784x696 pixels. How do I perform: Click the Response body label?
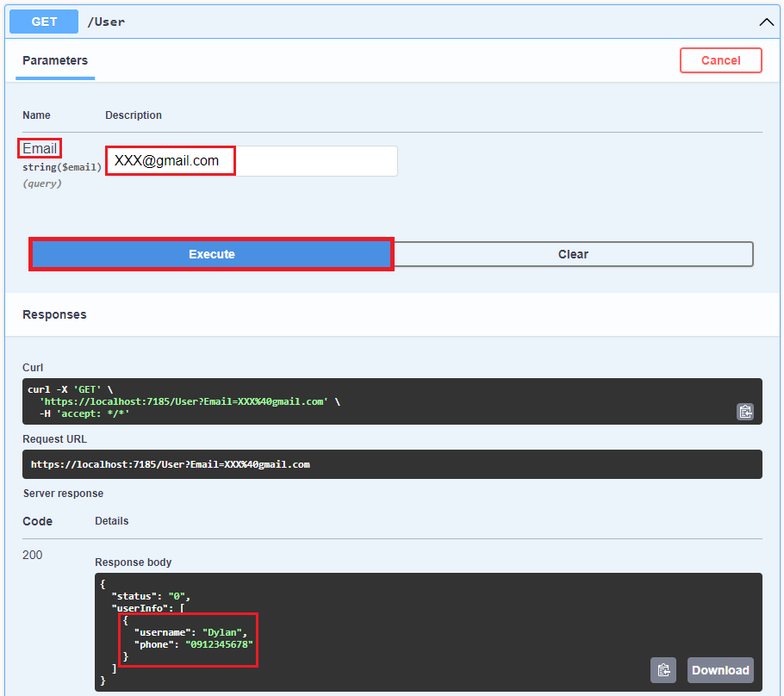tap(133, 562)
